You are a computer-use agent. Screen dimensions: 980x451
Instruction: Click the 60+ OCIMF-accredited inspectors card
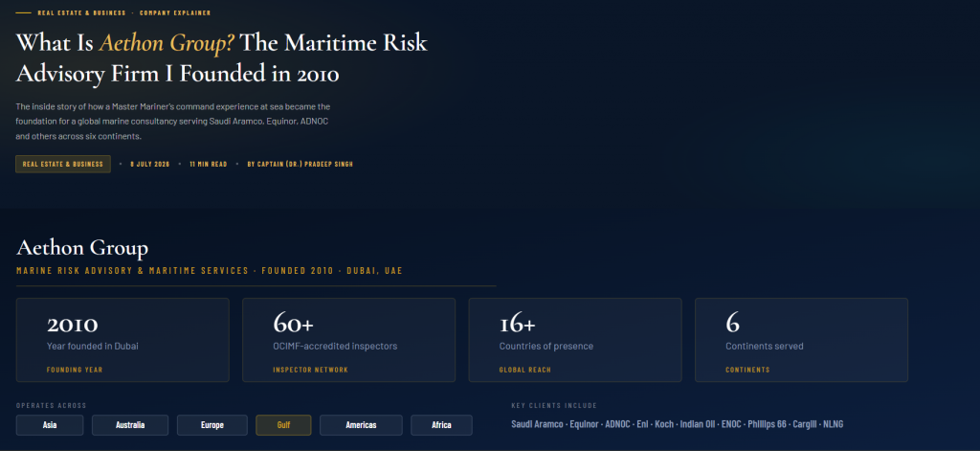pos(348,340)
